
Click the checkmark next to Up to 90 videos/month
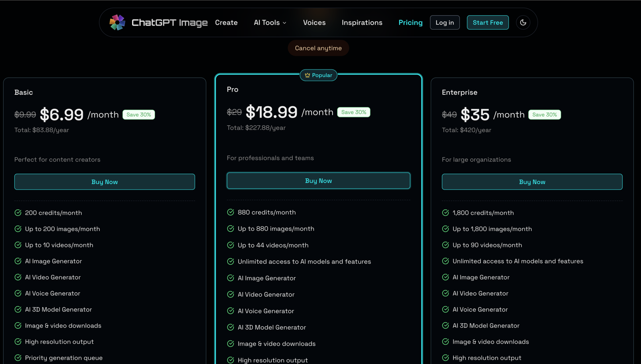click(445, 245)
